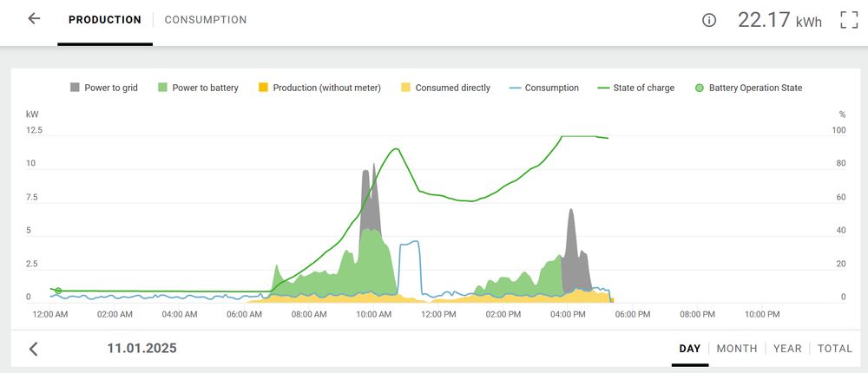Click the 02:00 AM axis label

[115, 314]
